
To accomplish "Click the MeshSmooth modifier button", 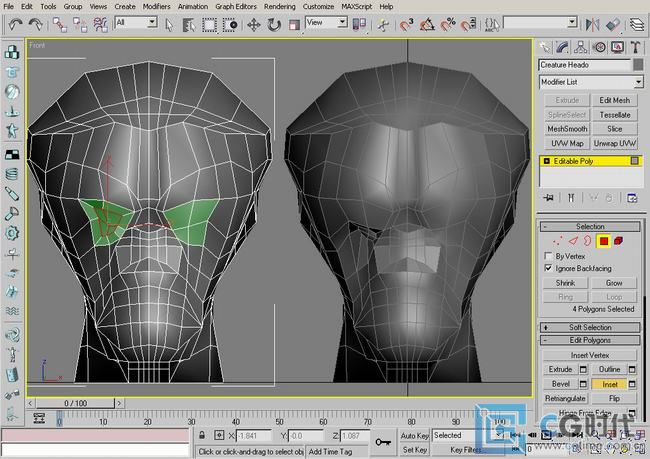I will click(x=567, y=129).
